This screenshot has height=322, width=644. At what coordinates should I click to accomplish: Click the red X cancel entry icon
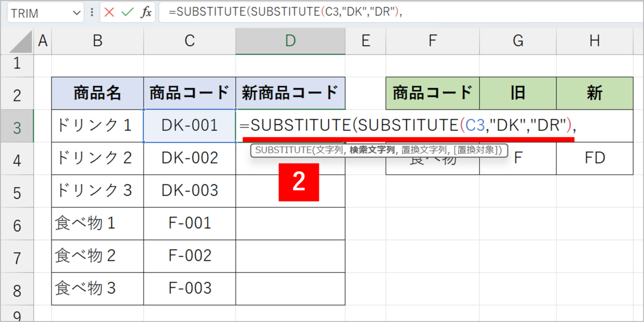point(109,13)
